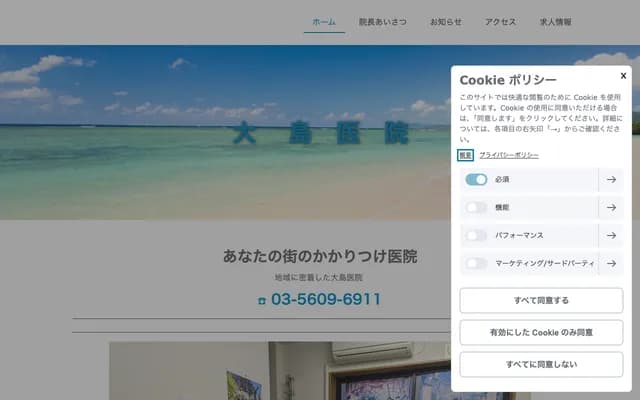The height and width of the screenshot is (400, 640).
Task: Select the 概要 tab in cookie dialog
Action: click(x=465, y=155)
